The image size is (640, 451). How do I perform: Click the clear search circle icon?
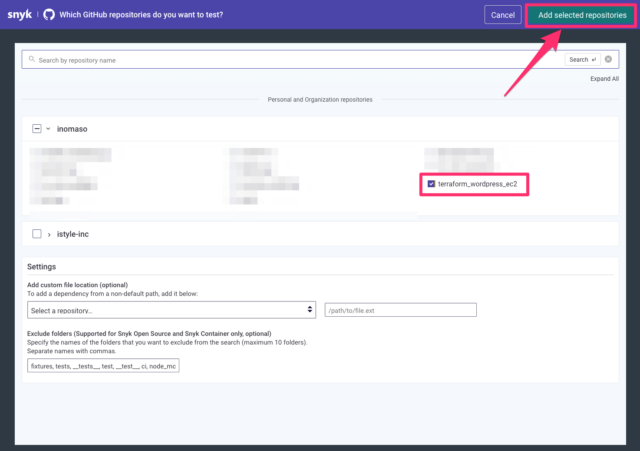[x=608, y=59]
